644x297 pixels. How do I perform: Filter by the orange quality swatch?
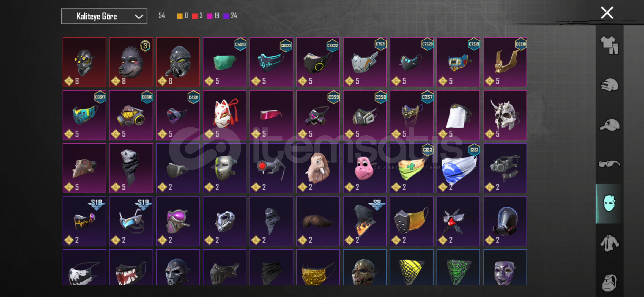180,16
